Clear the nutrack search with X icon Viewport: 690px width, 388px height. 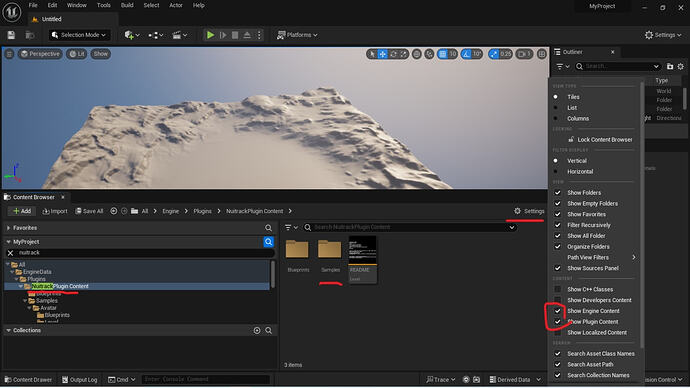[11, 253]
